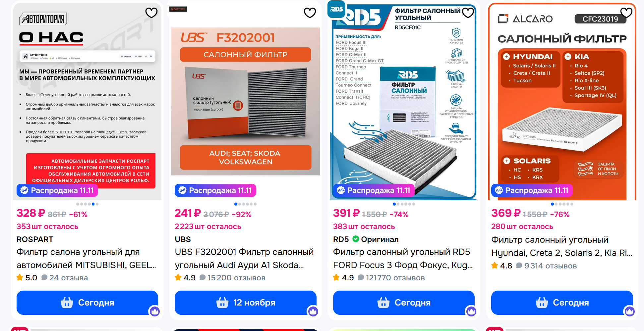The width and height of the screenshot is (644, 331).
Task: Click the RD5 Оригинал green checkmark badge
Action: (x=356, y=239)
